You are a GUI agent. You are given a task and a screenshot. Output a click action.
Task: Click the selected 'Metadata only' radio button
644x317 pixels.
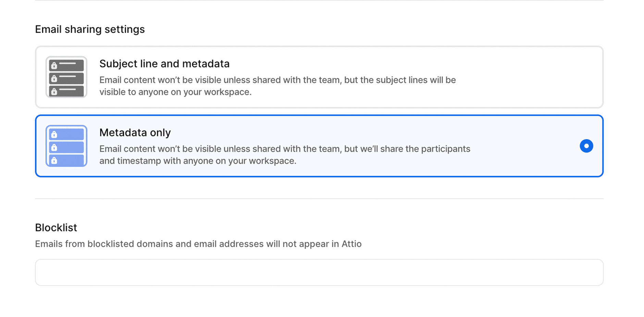click(x=586, y=146)
